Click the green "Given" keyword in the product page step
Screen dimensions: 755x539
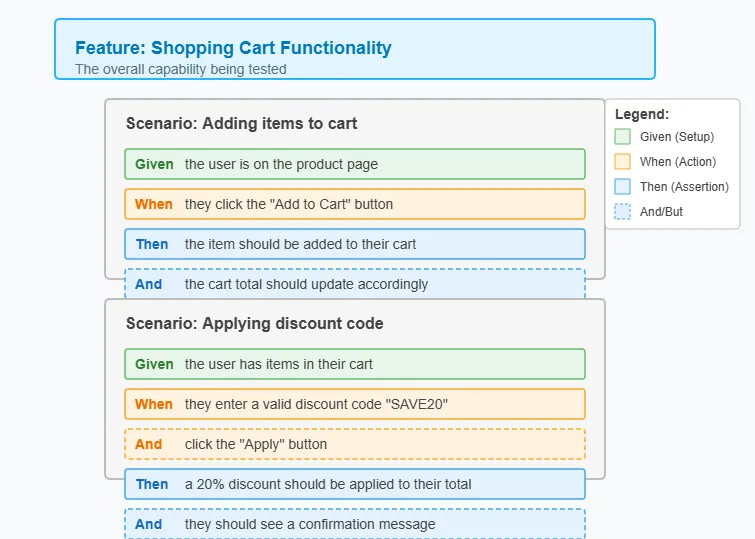(154, 164)
